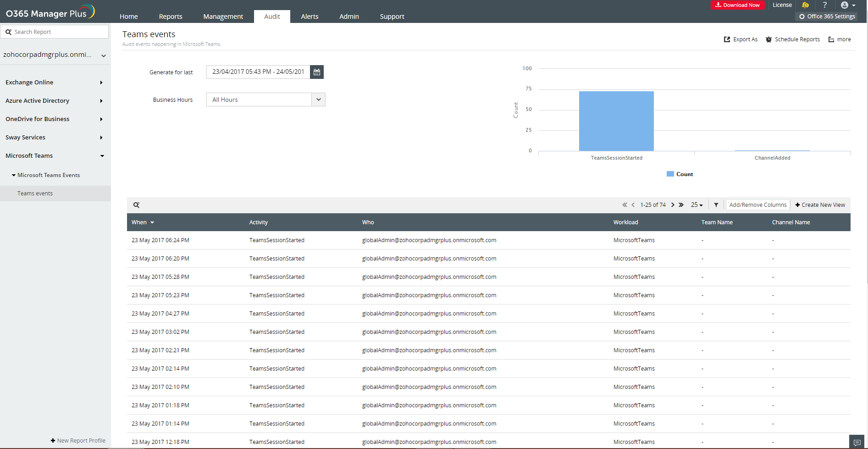Image resolution: width=868 pixels, height=449 pixels.
Task: Select the 23 May 2017 05:28 PM row
Action: click(489, 277)
